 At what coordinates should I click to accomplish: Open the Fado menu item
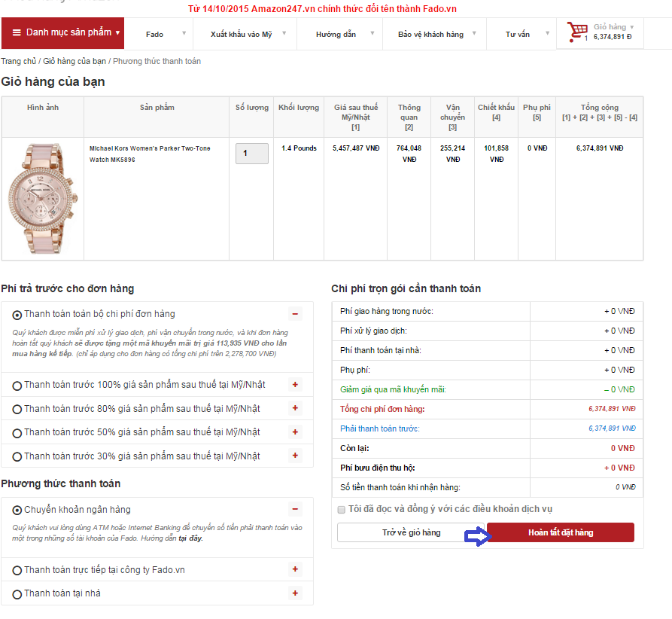point(154,35)
